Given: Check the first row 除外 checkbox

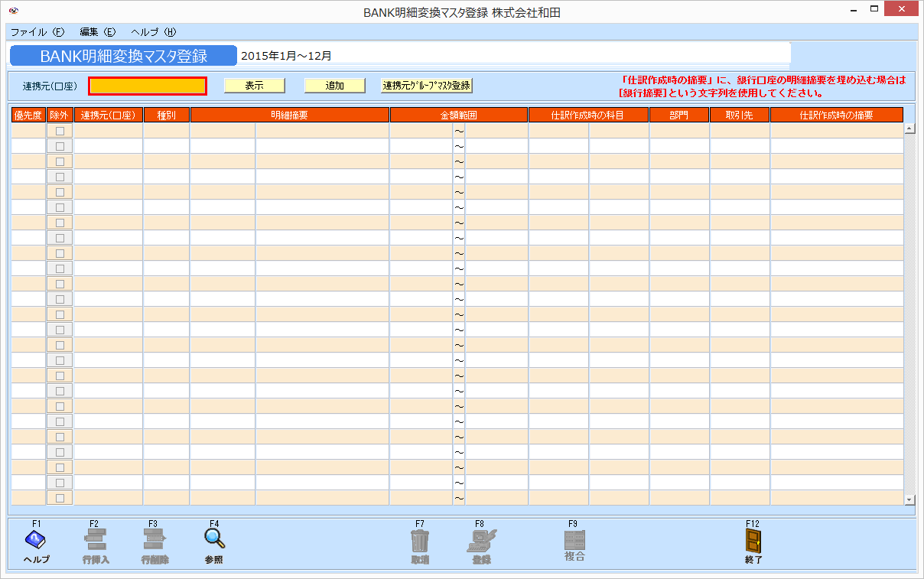Looking at the screenshot, I should click(x=59, y=130).
